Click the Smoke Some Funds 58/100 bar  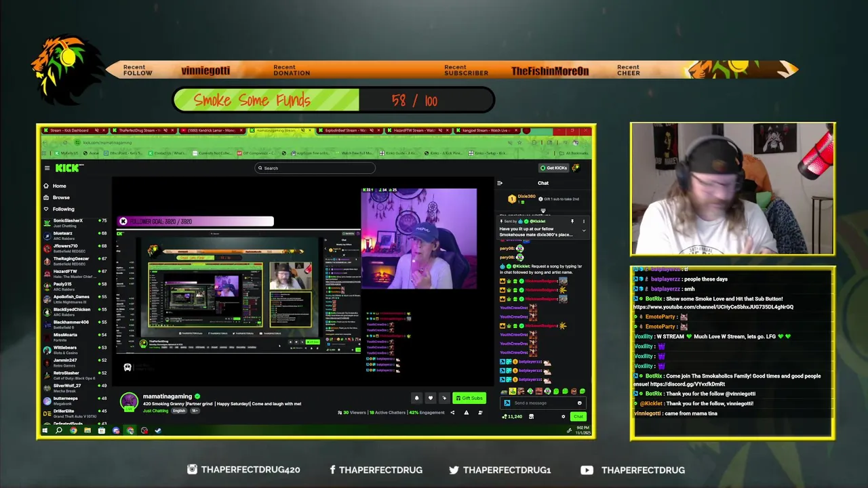point(334,100)
